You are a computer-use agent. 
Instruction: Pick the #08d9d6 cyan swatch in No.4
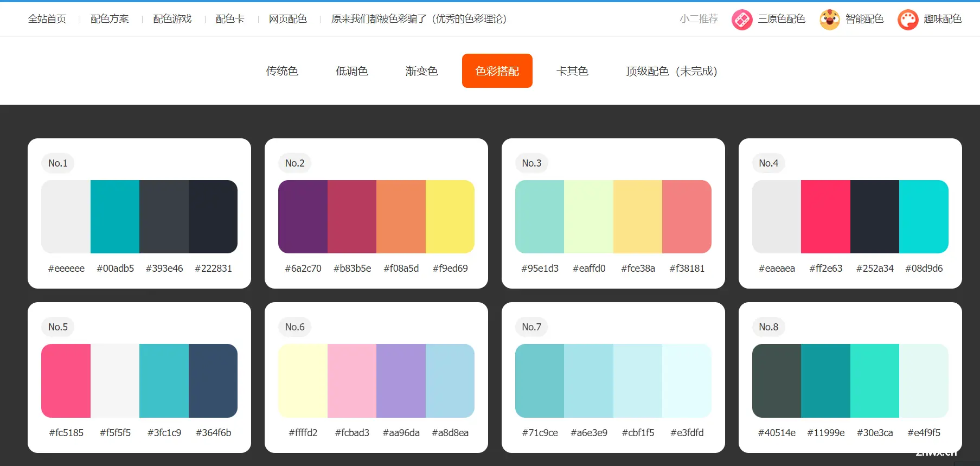pos(924,216)
